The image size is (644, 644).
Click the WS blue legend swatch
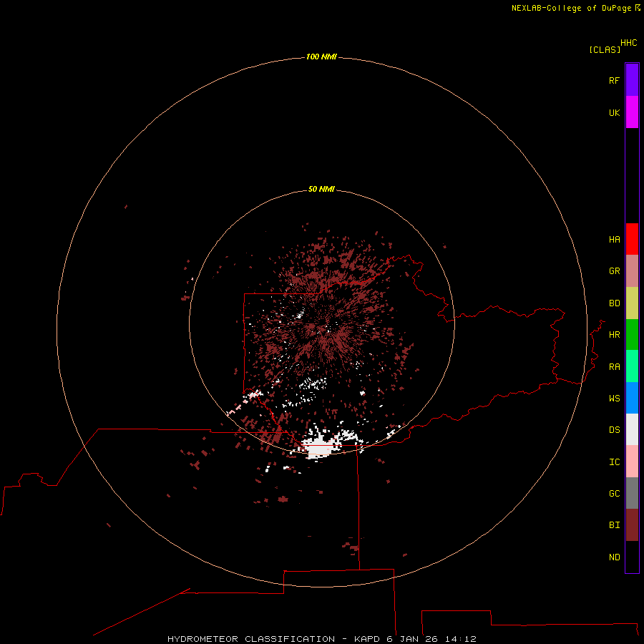(632, 398)
